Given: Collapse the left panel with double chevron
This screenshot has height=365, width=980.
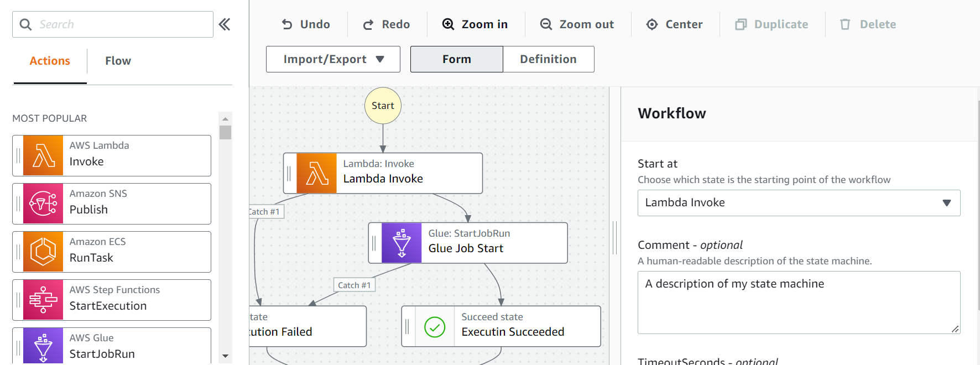Looking at the screenshot, I should click(x=225, y=24).
